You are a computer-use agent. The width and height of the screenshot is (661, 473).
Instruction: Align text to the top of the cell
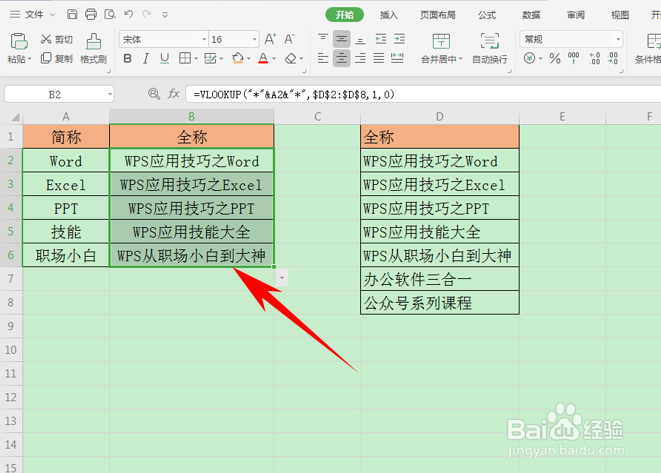pos(323,39)
